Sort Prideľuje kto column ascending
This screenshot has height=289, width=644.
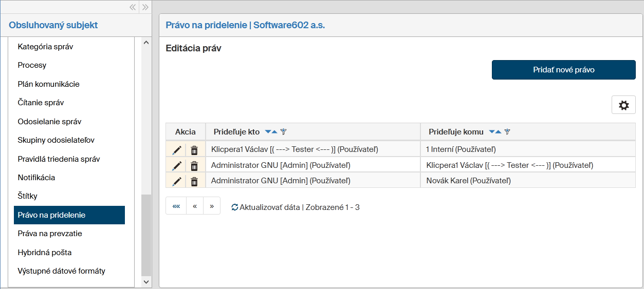[x=274, y=132]
